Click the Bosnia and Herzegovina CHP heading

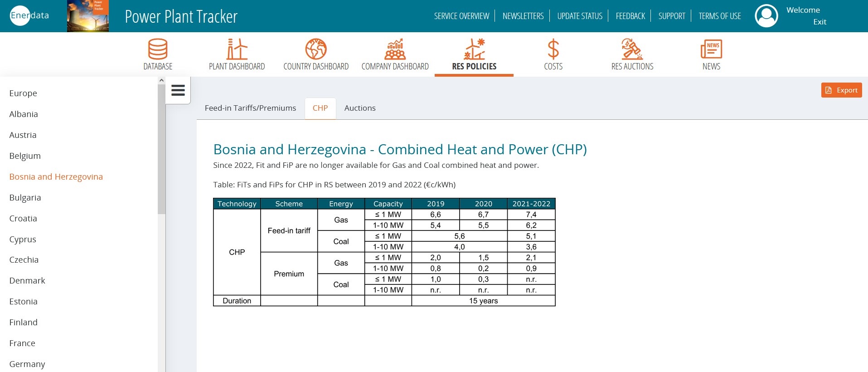(x=400, y=149)
